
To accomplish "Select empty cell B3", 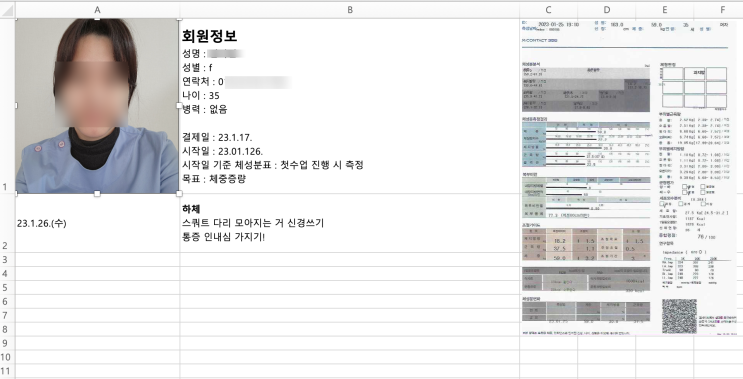I will (350, 259).
